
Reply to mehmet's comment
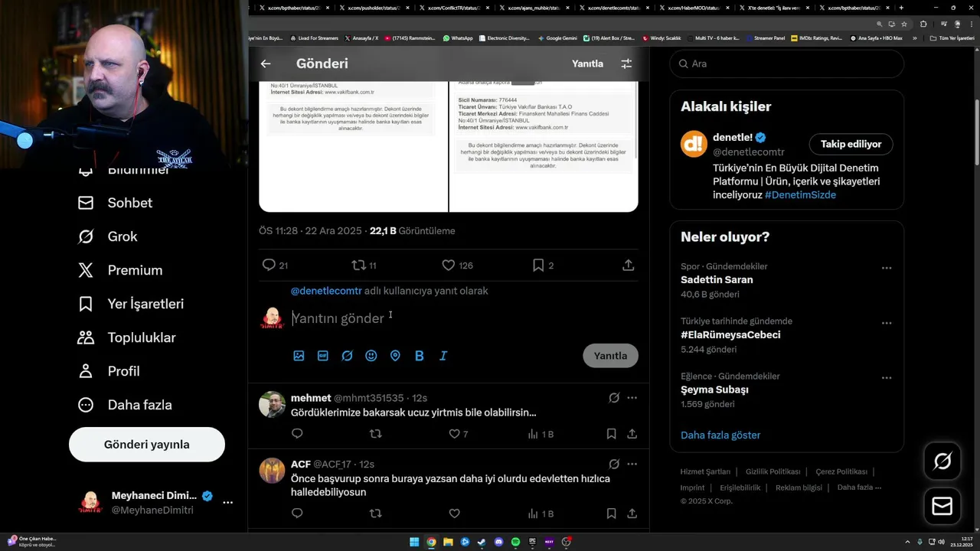pos(297,434)
